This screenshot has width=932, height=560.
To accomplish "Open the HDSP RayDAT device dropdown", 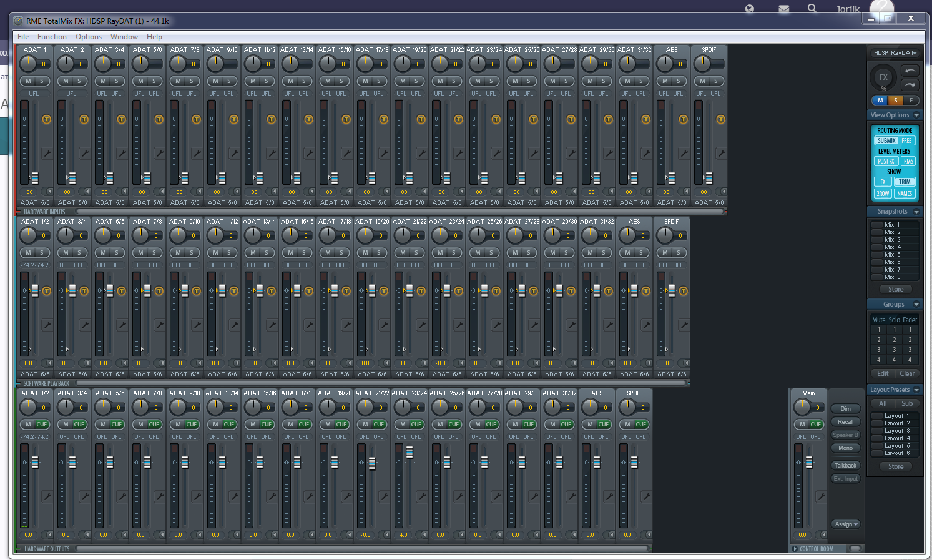I will (x=895, y=53).
